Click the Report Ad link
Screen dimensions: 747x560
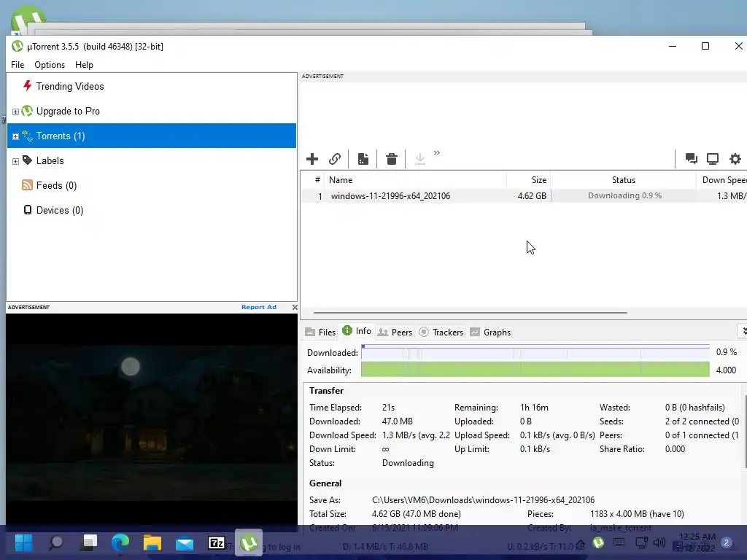[x=259, y=307]
